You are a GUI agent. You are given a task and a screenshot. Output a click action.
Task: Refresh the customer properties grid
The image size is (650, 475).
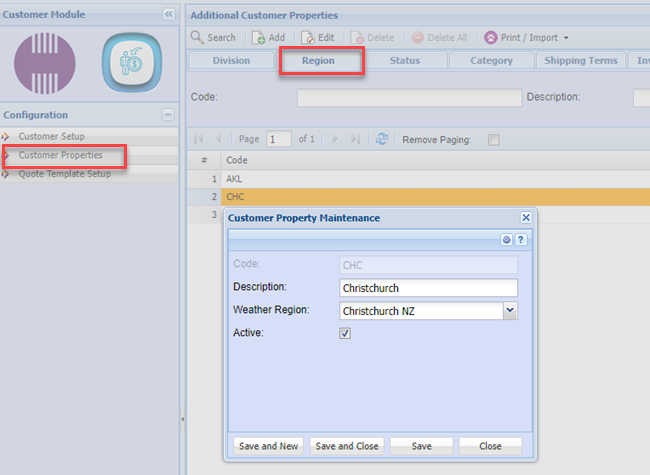click(382, 140)
